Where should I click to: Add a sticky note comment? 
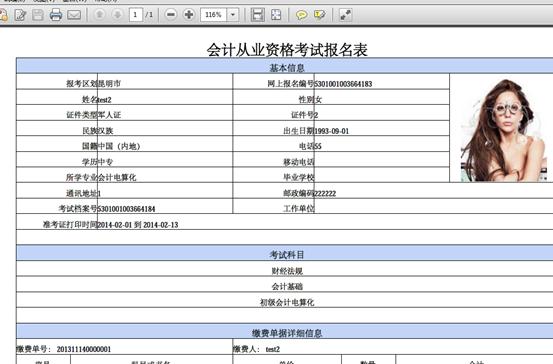coord(301,15)
